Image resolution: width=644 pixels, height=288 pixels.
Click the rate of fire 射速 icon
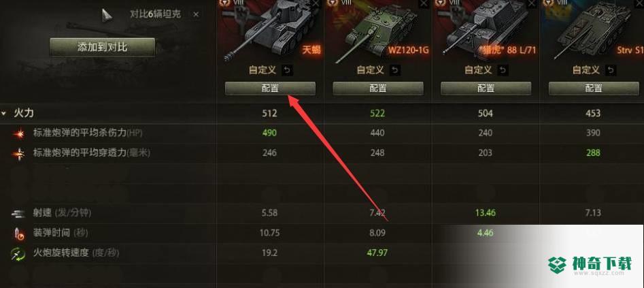[18, 213]
